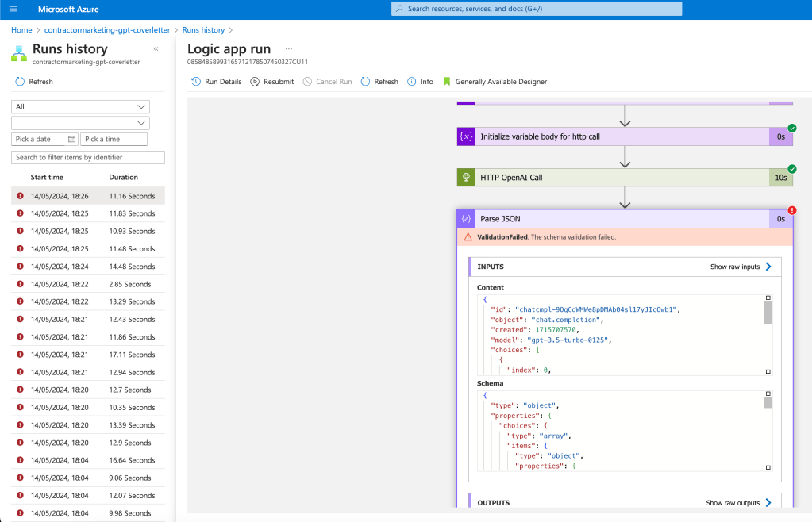
Task: Focus the Azure search resources box
Action: point(537,9)
